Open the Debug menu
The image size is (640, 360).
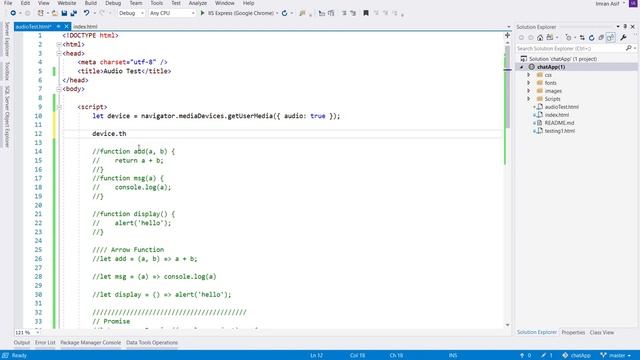(113, 3)
